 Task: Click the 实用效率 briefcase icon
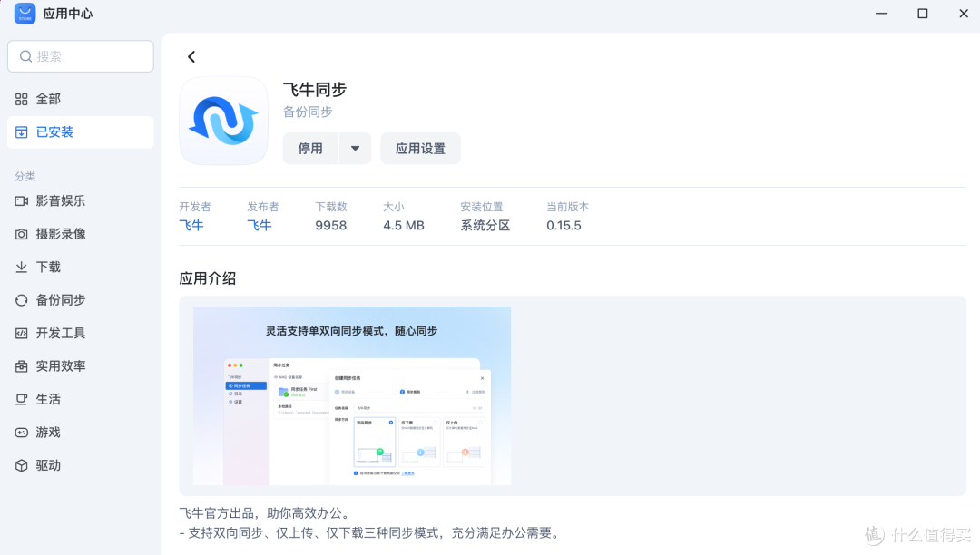coord(21,366)
